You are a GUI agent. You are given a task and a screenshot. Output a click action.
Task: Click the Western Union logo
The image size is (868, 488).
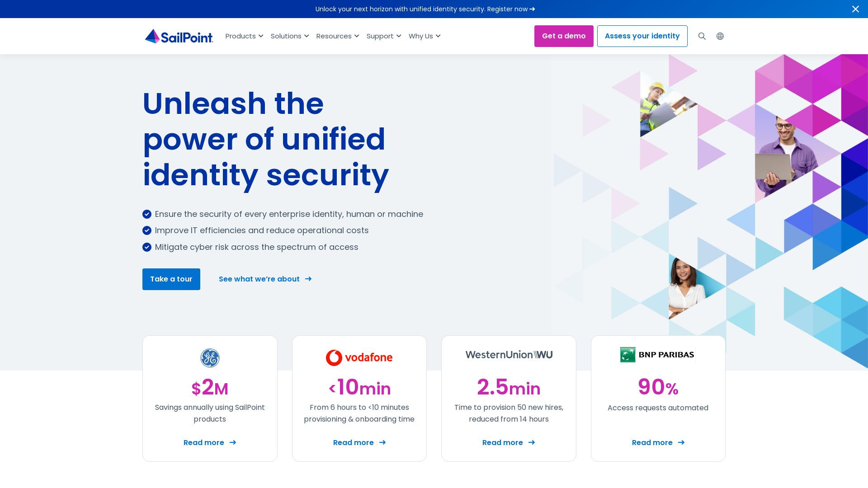click(509, 355)
